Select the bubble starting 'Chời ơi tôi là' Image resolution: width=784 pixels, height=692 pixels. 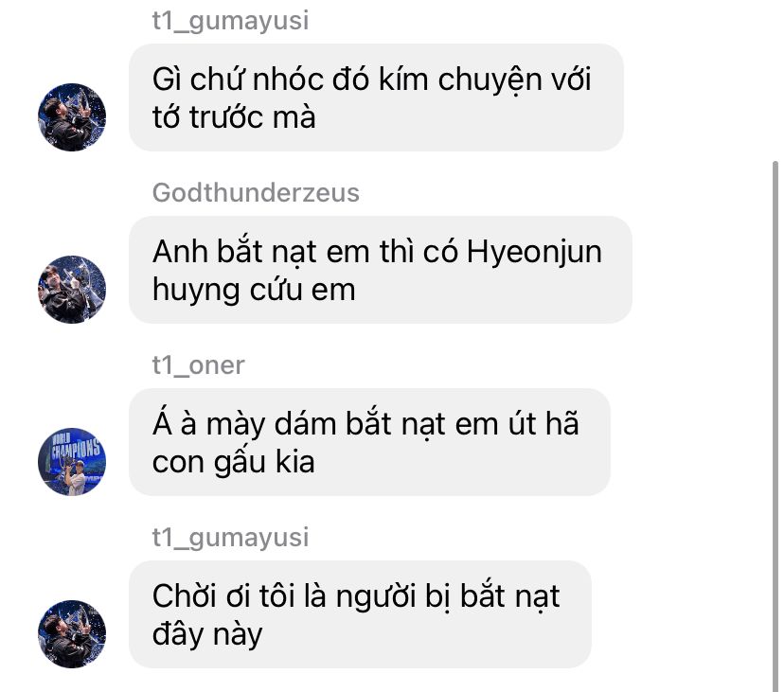[x=360, y=614]
